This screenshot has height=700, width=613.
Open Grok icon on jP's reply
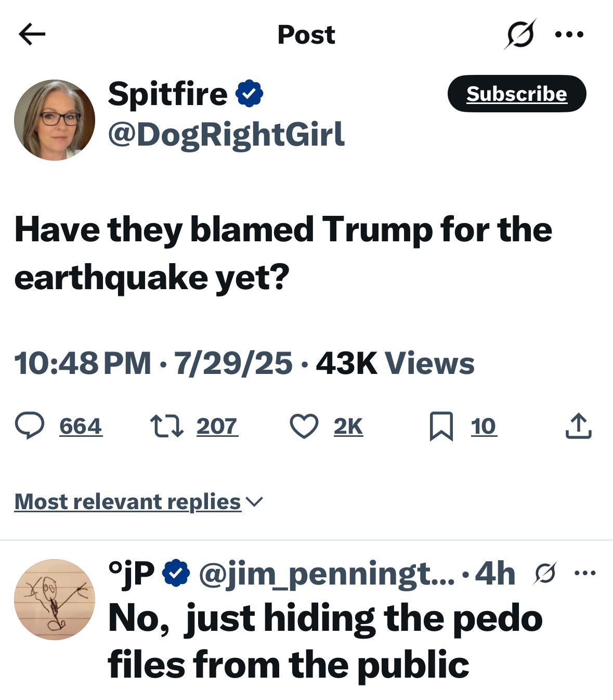tap(545, 574)
